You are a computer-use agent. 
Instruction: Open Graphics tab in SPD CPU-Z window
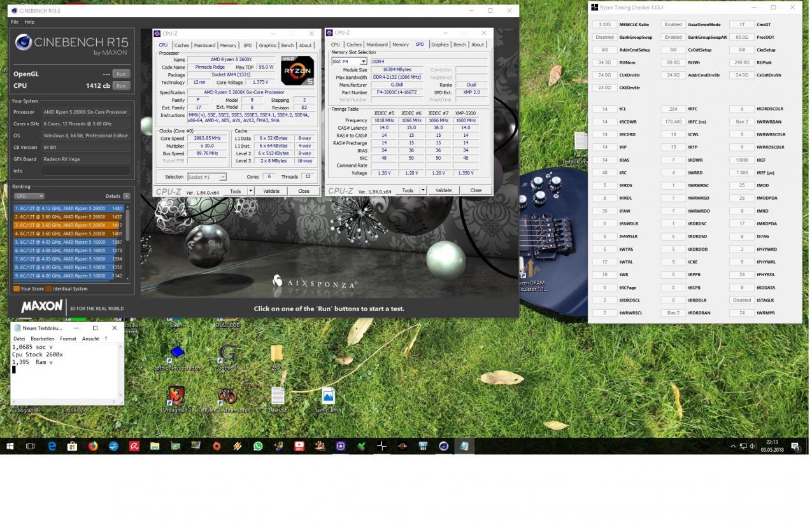pos(439,45)
